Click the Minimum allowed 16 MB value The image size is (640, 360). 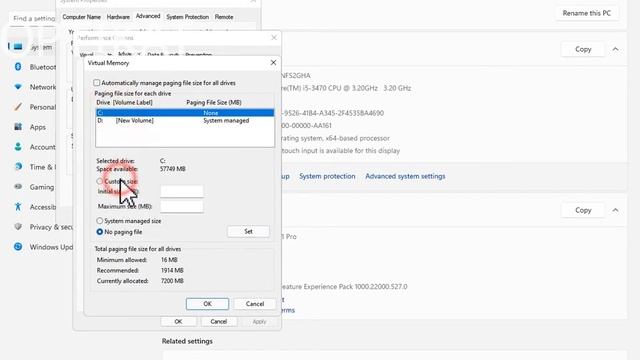tap(169, 260)
